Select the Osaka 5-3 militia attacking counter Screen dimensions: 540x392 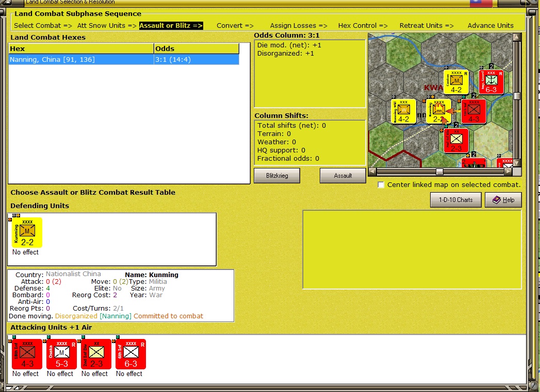coord(62,354)
